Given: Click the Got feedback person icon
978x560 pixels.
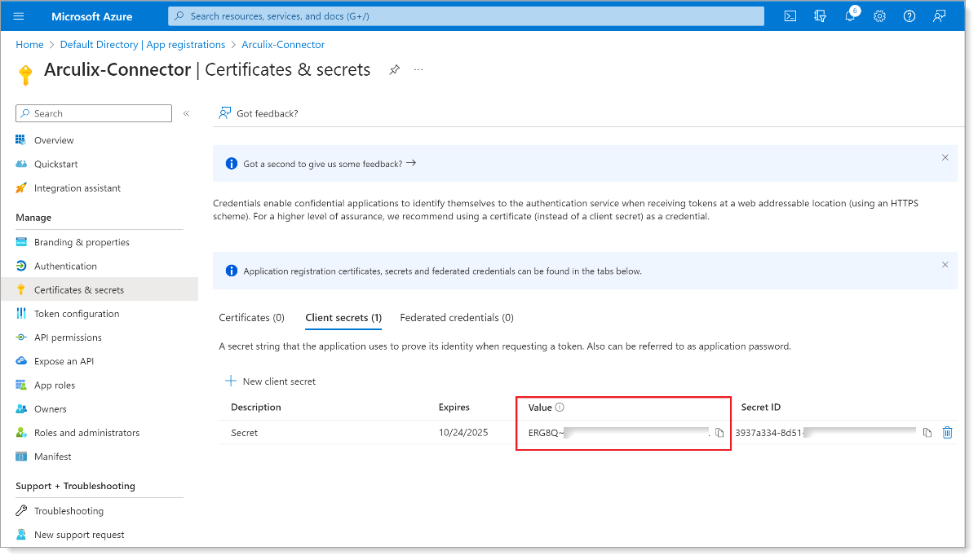Looking at the screenshot, I should click(x=224, y=112).
